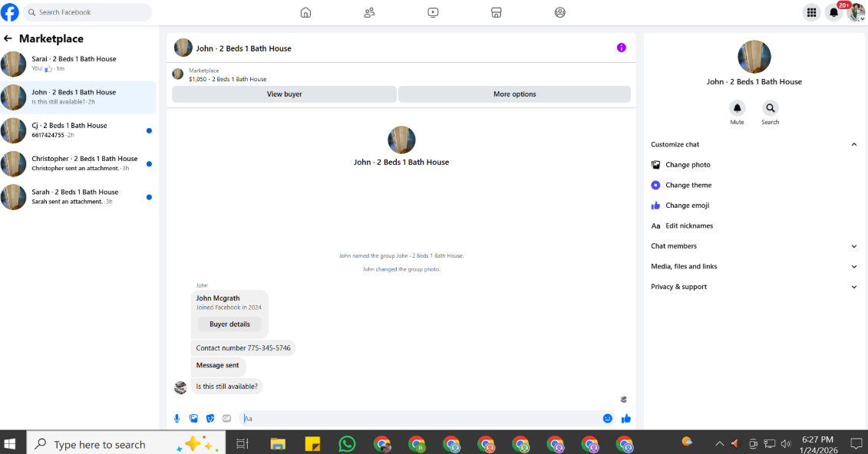Viewport: 868px width, 454px height.
Task: Click the back arrow beside Marketplace
Action: click(x=8, y=38)
